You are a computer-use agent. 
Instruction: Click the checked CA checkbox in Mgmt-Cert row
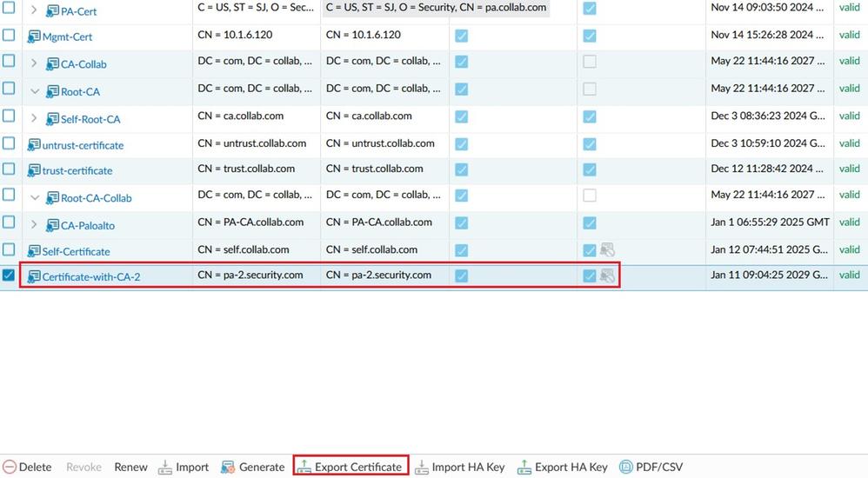click(461, 36)
